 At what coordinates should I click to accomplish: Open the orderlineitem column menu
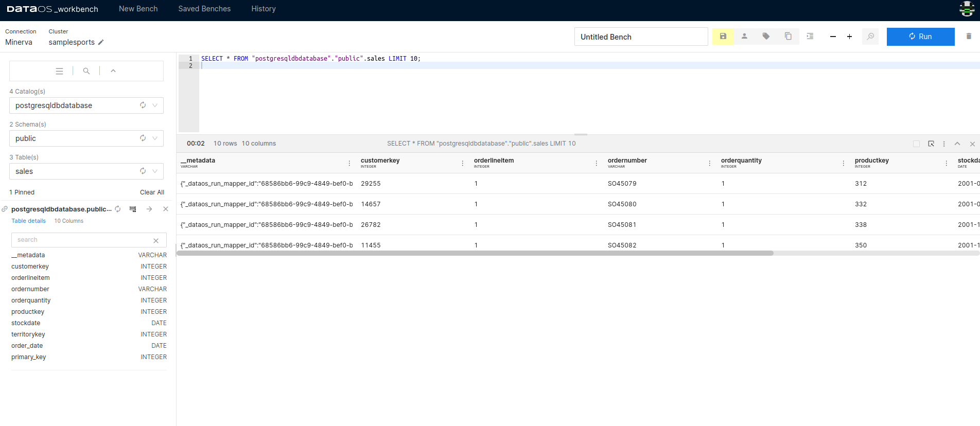pyautogui.click(x=597, y=163)
